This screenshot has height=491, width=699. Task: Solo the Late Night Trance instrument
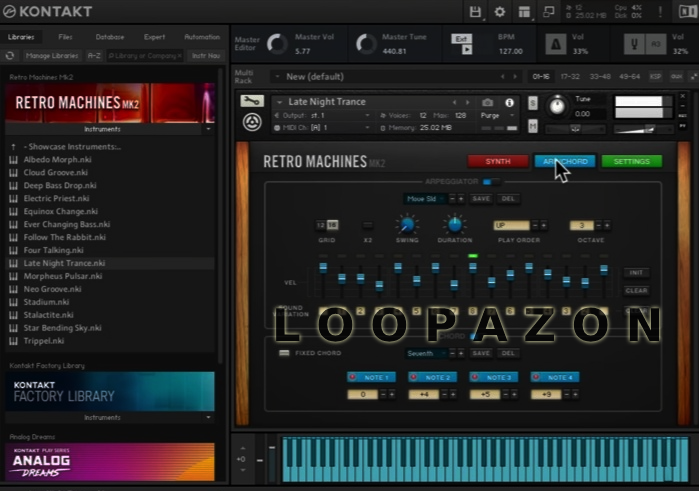[533, 103]
